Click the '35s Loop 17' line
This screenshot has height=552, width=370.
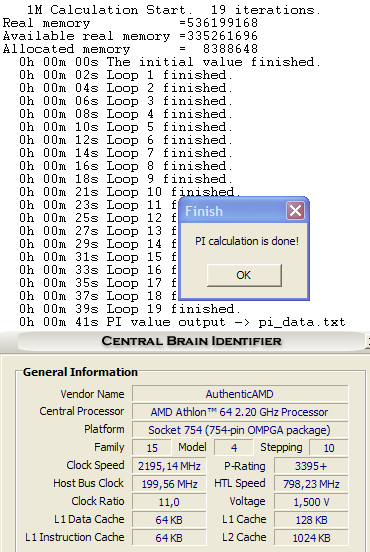pyautogui.click(x=98, y=283)
